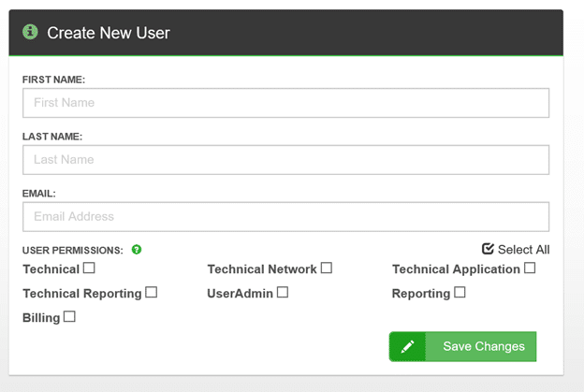Enable the Technical Reporting permission
Image resolution: width=584 pixels, height=392 pixels.
click(x=151, y=292)
